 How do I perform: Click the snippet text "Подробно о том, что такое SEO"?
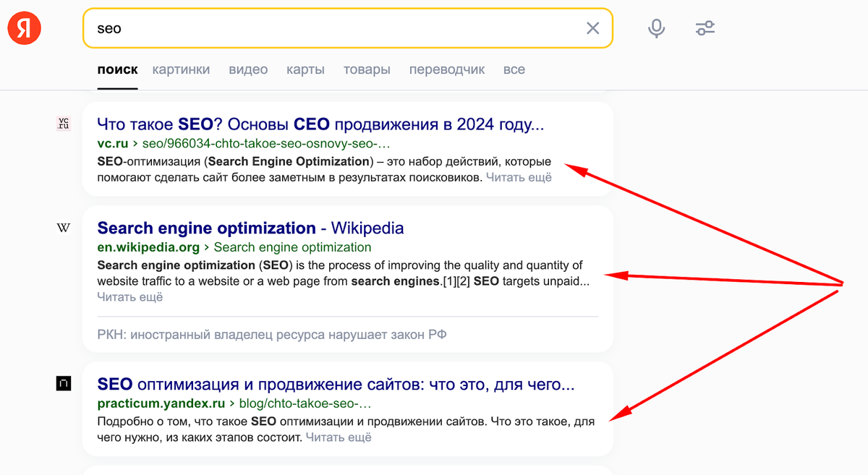tap(186, 421)
